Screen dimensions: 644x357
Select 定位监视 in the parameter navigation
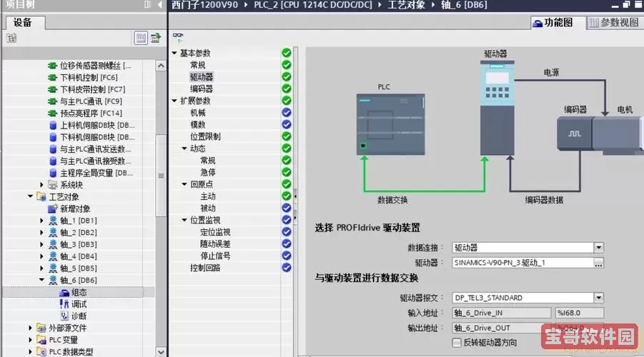coord(215,232)
